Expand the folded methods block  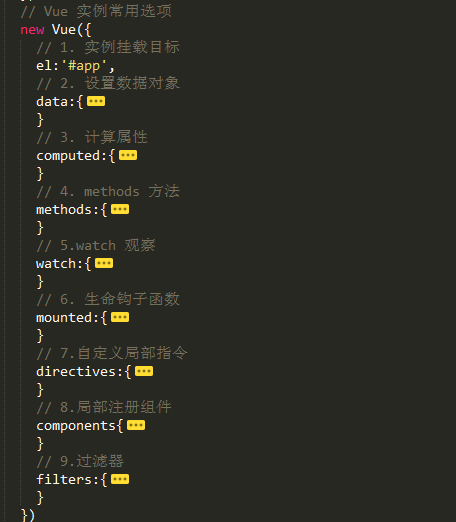click(120, 209)
